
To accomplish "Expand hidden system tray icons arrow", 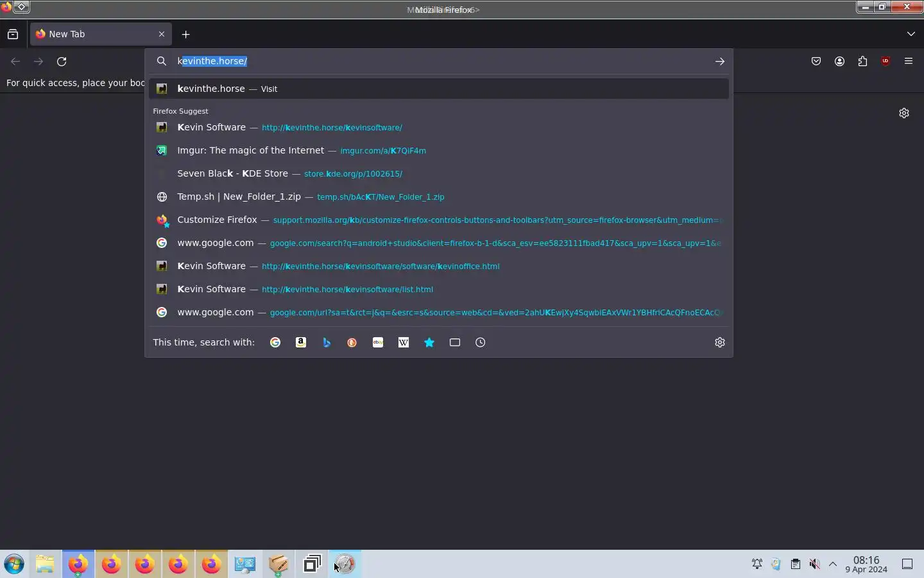I will [x=833, y=565].
